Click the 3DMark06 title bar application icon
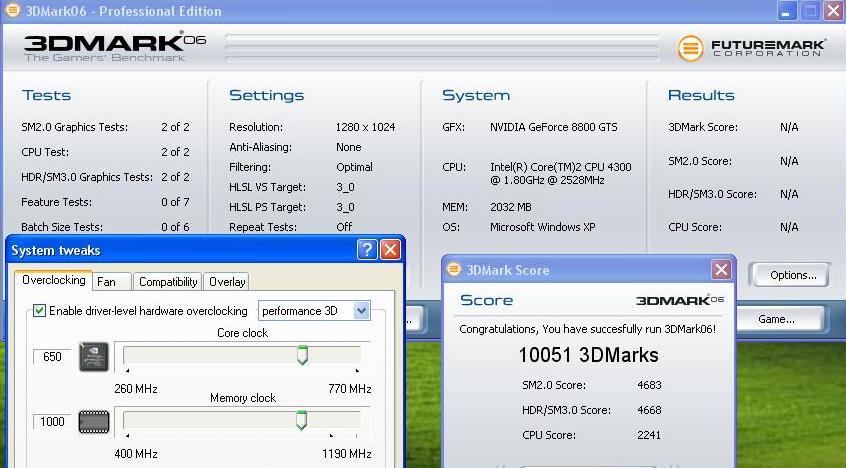This screenshot has height=468, width=846. pos(12,10)
